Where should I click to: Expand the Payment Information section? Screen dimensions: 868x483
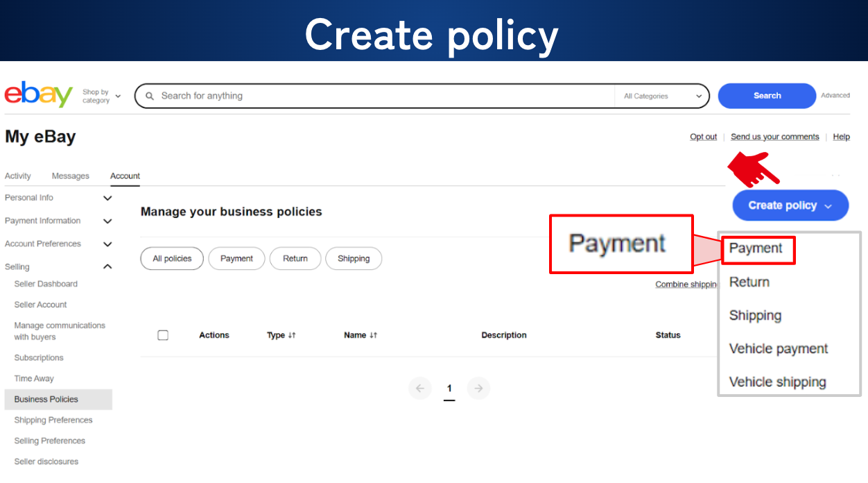(x=107, y=221)
